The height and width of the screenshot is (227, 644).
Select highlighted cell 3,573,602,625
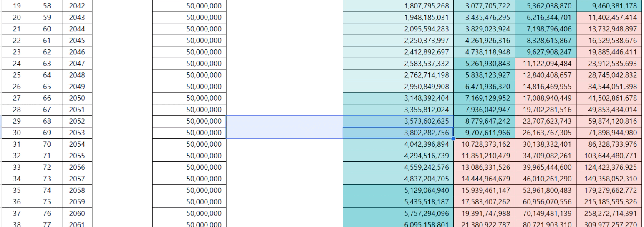point(398,121)
